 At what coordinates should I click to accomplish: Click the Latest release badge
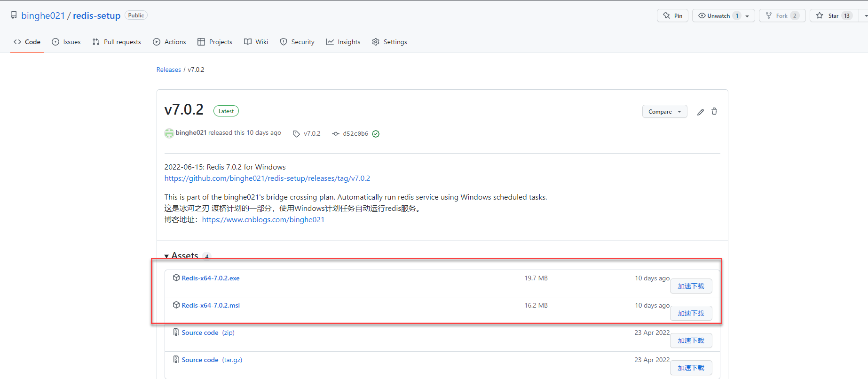click(x=226, y=111)
